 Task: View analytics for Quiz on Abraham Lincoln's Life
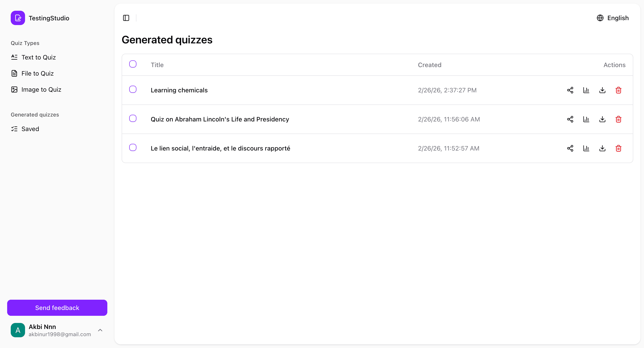[586, 119]
